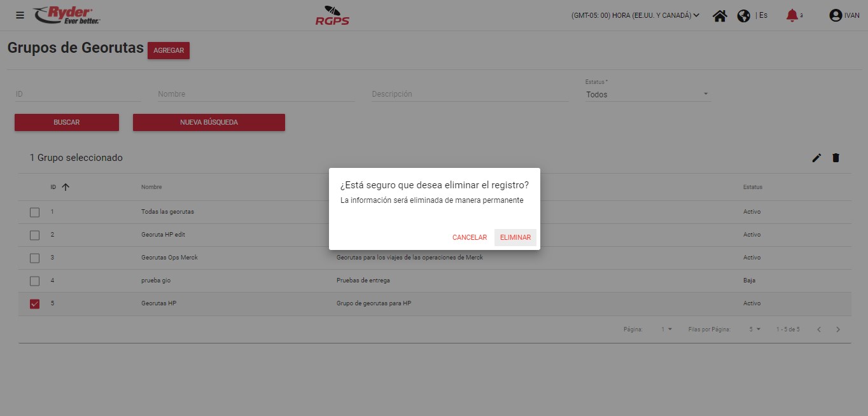Open the notifications bell

[x=792, y=15]
